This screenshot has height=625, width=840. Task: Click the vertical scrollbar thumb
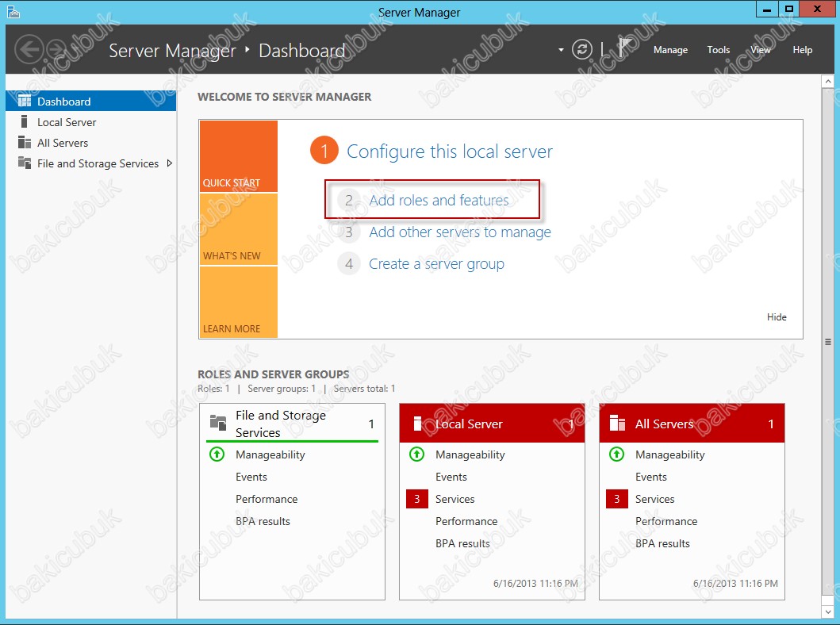pos(827,342)
